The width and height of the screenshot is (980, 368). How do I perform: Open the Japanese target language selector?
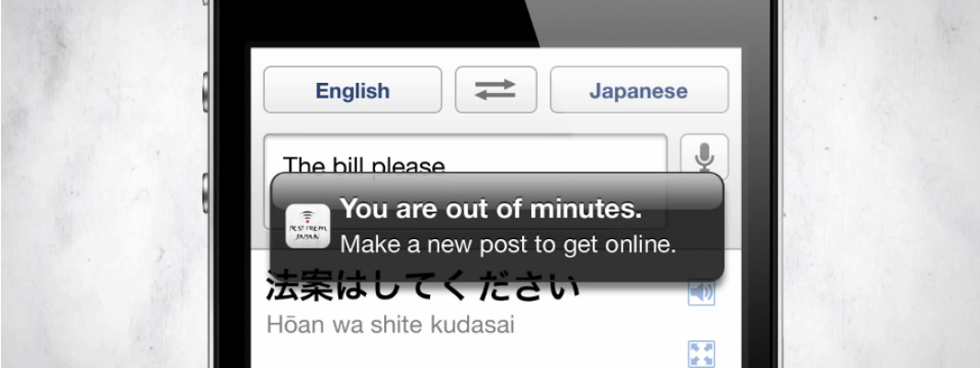pos(639,89)
